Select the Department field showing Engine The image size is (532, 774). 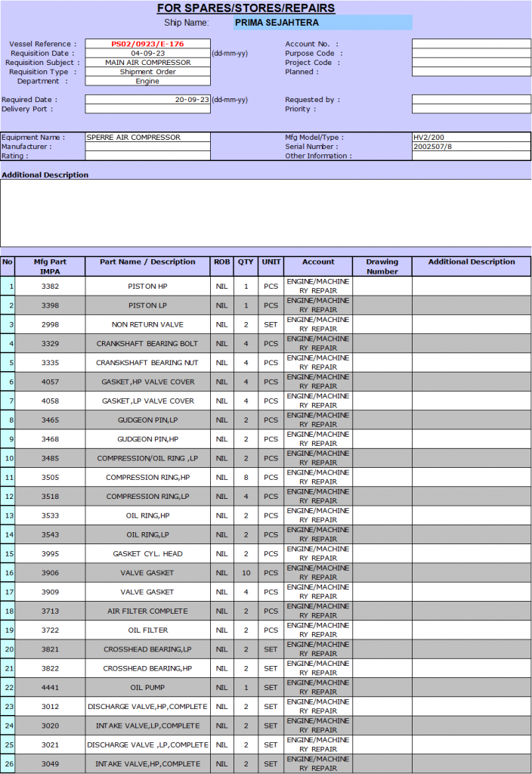pyautogui.click(x=147, y=81)
